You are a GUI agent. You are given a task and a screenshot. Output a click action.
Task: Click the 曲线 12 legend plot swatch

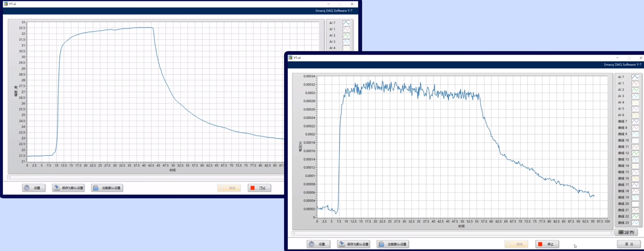(635, 153)
